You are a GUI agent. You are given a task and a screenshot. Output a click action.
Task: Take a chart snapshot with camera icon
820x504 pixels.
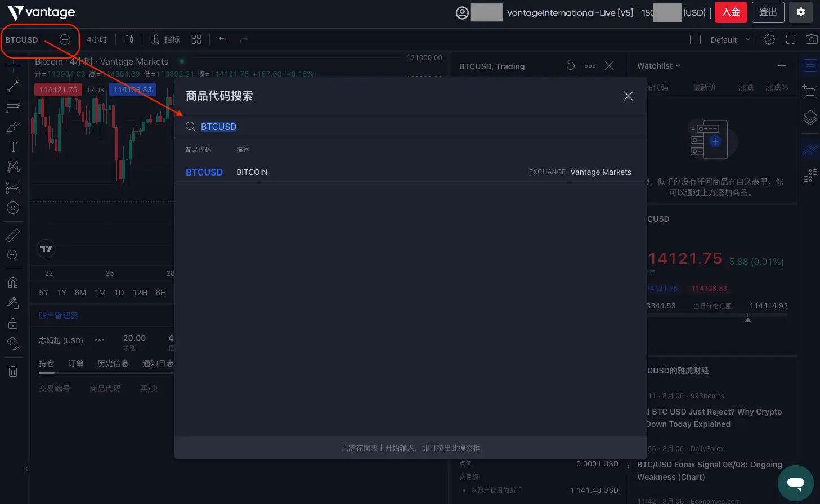pos(811,39)
